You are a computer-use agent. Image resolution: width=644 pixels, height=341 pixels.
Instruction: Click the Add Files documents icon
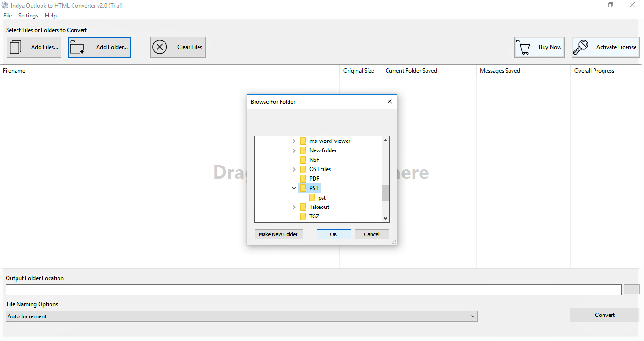tap(16, 47)
